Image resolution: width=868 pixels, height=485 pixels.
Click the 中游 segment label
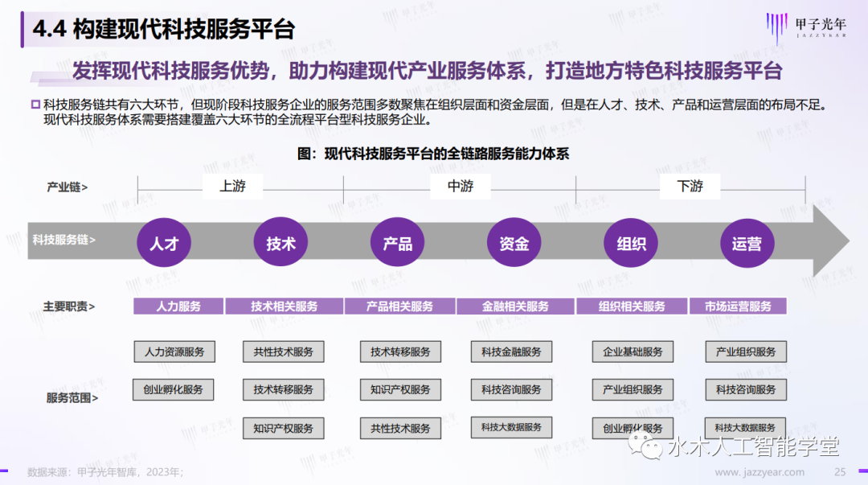[x=461, y=187]
